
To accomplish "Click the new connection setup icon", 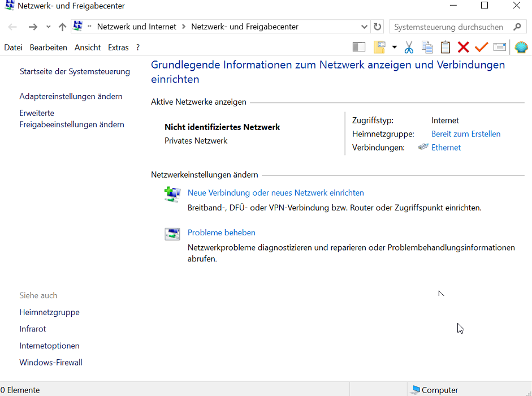I will [172, 194].
